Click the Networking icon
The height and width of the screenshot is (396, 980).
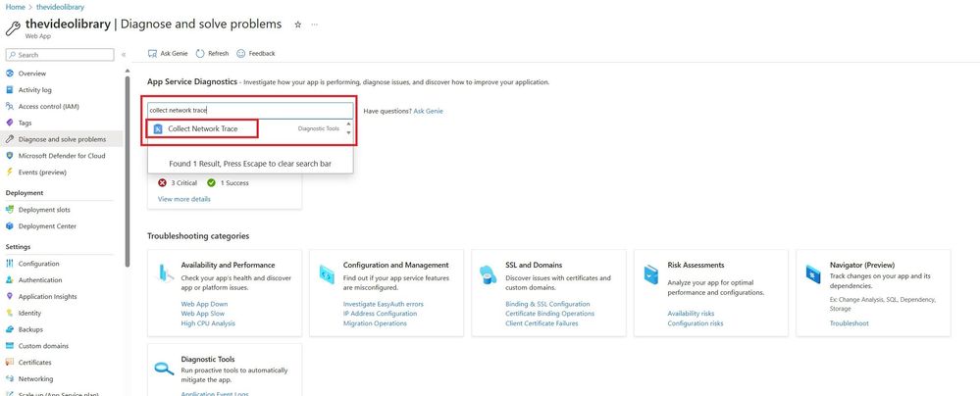coord(10,378)
